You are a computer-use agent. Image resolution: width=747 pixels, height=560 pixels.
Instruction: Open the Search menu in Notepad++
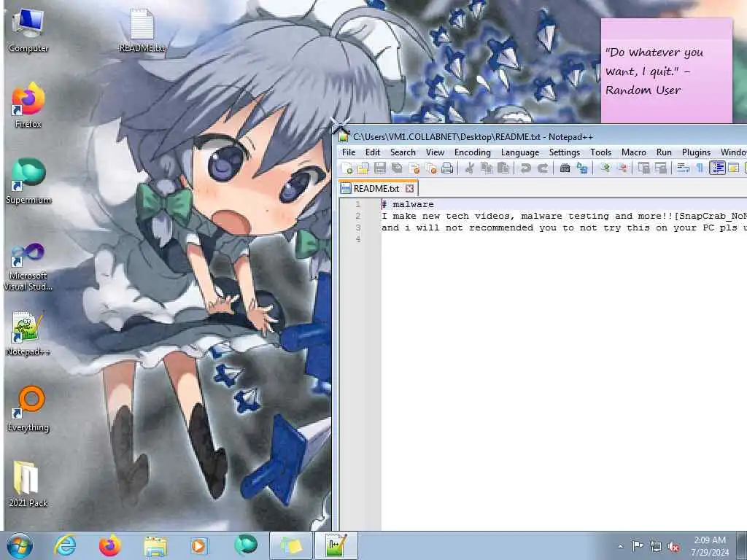coord(403,152)
